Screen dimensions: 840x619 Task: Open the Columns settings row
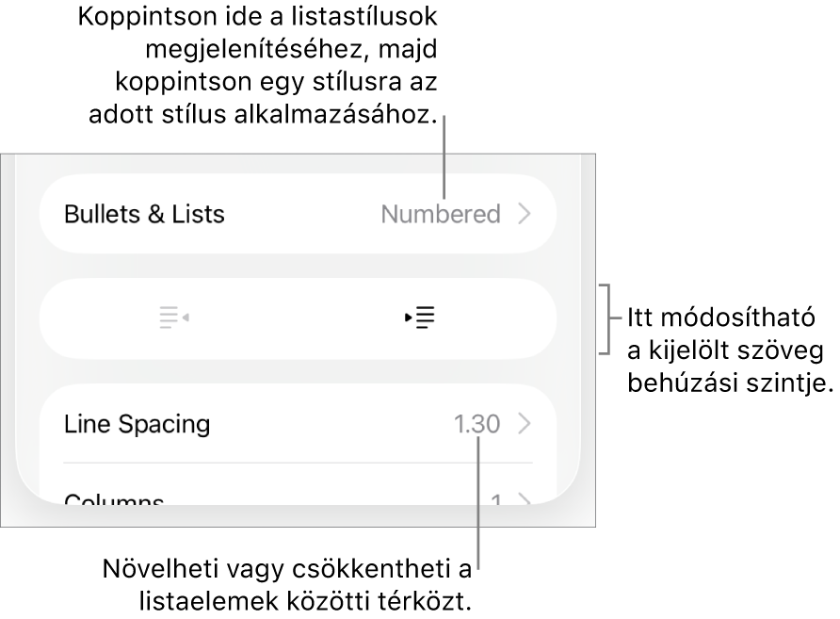(298, 497)
